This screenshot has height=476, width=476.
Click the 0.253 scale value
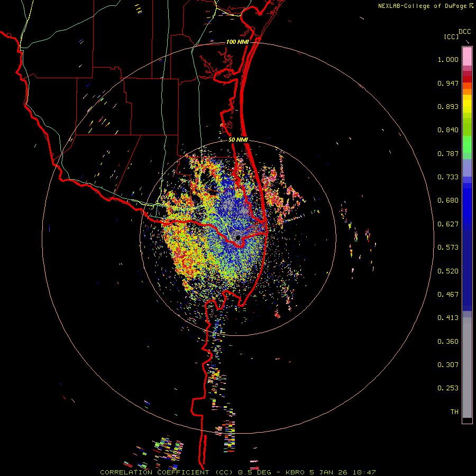coord(448,388)
